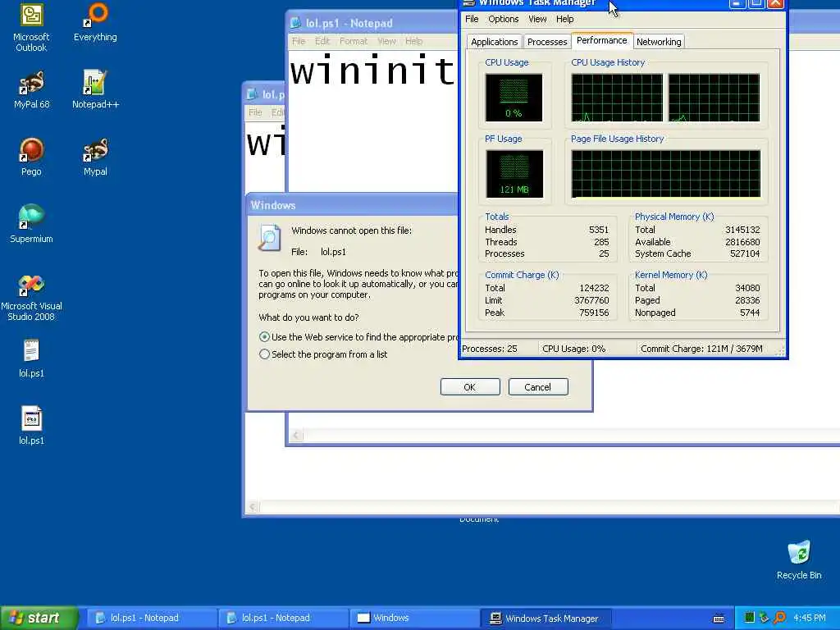Select the Performance tab

(601, 40)
